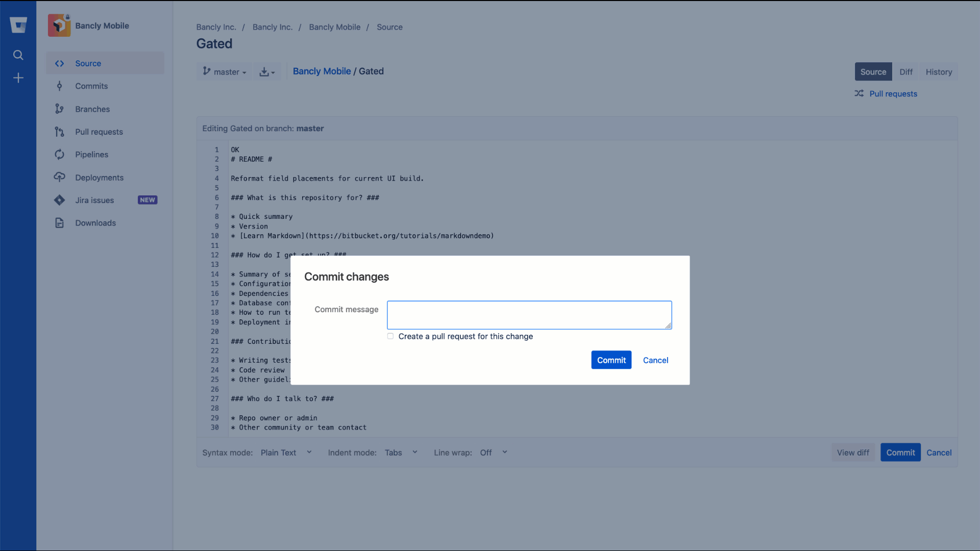
Task: Click Commit button to save changes
Action: 611,359
